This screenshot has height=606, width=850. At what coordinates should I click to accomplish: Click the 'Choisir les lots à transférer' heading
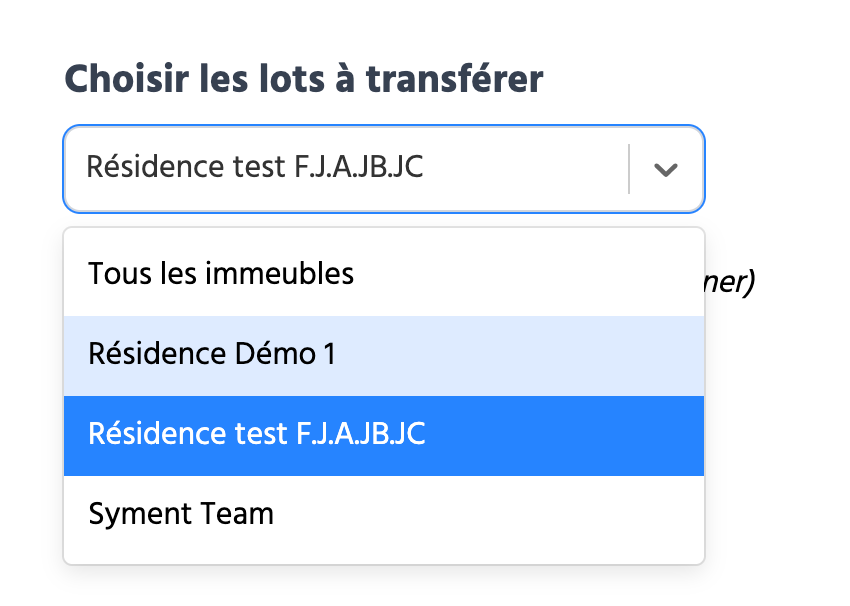click(x=304, y=80)
